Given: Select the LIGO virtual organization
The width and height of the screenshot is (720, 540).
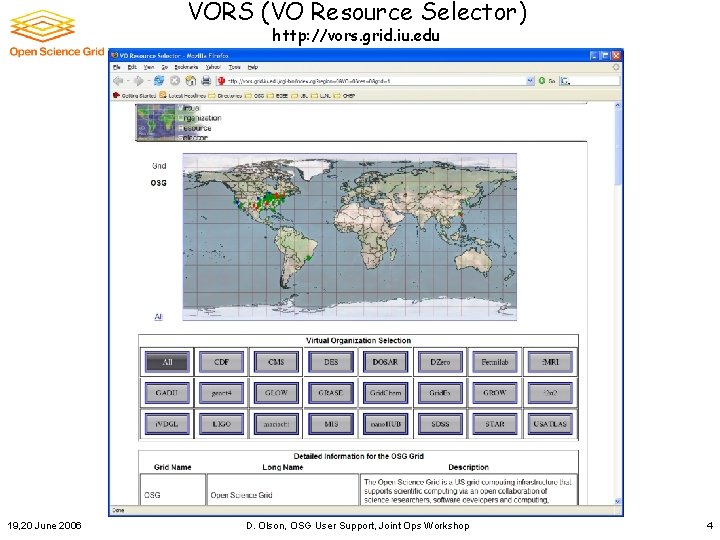Looking at the screenshot, I should [221, 424].
